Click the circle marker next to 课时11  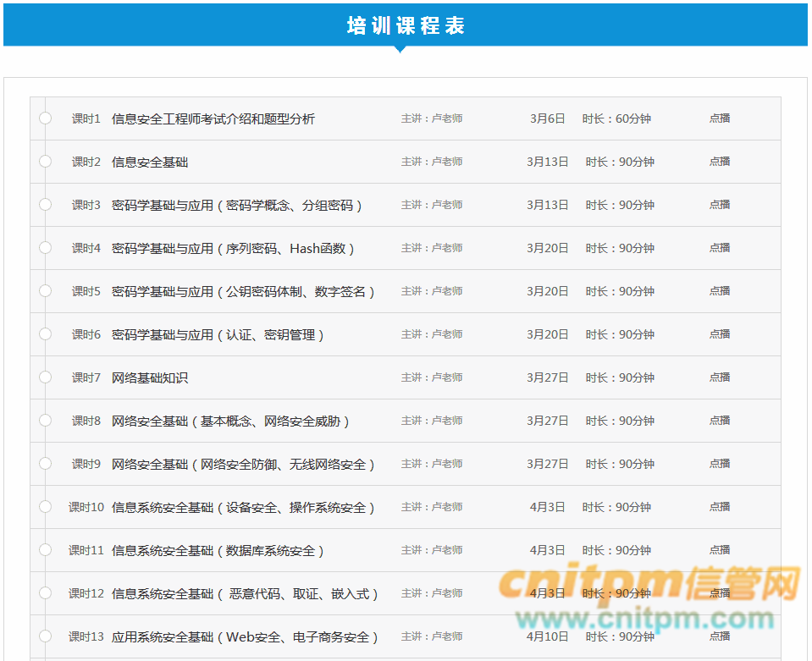46,550
